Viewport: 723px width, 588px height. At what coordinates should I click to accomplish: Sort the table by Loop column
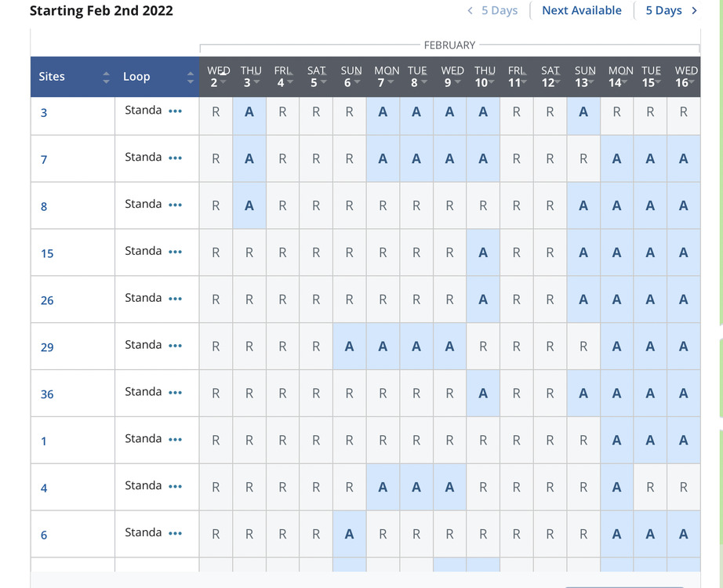click(x=190, y=77)
